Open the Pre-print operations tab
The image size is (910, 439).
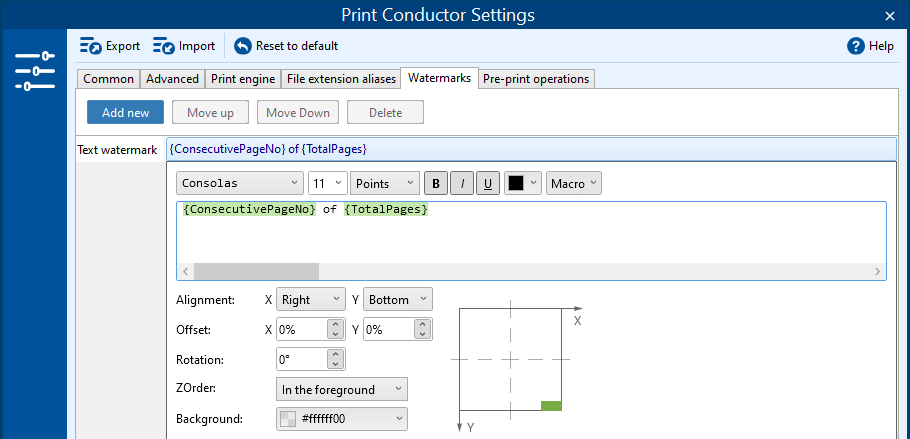click(536, 79)
